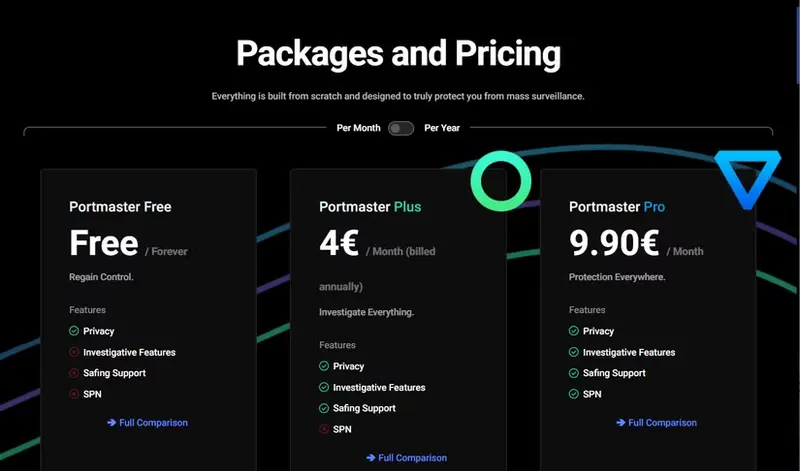800x471 pixels.
Task: Click red cross icon beside Investigative Features in Free
Action: click(74, 352)
